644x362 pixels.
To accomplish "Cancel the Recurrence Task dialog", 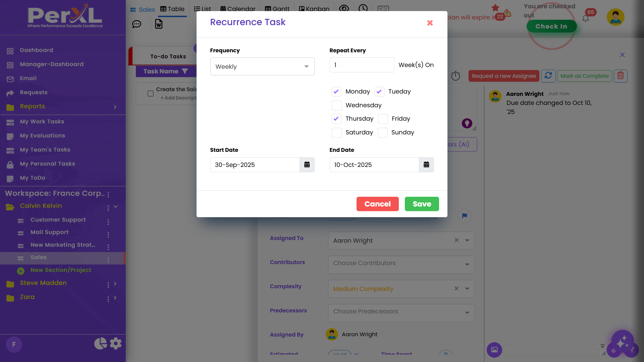I will pos(377,204).
